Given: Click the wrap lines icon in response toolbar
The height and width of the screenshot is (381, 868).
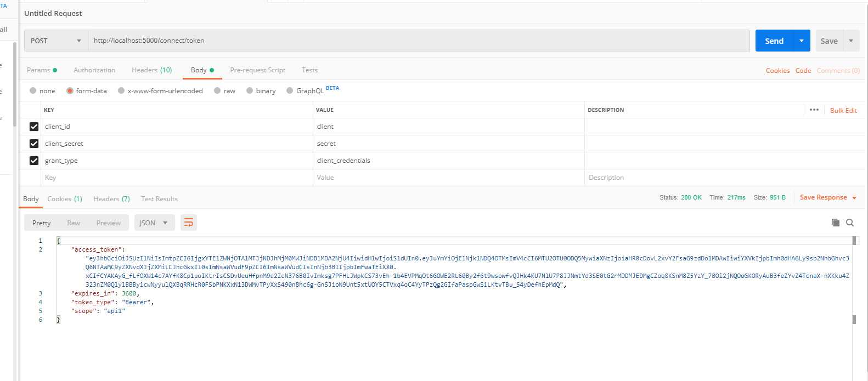Looking at the screenshot, I should pos(189,223).
